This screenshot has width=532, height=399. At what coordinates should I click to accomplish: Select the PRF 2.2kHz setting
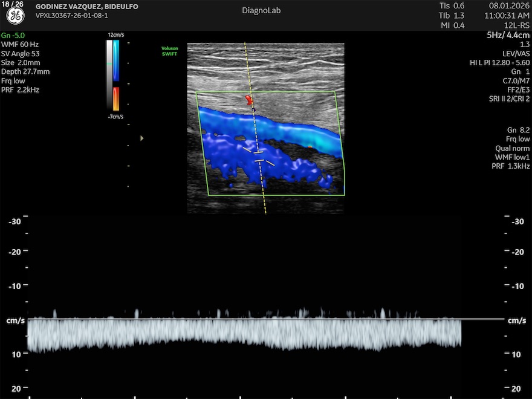point(21,90)
